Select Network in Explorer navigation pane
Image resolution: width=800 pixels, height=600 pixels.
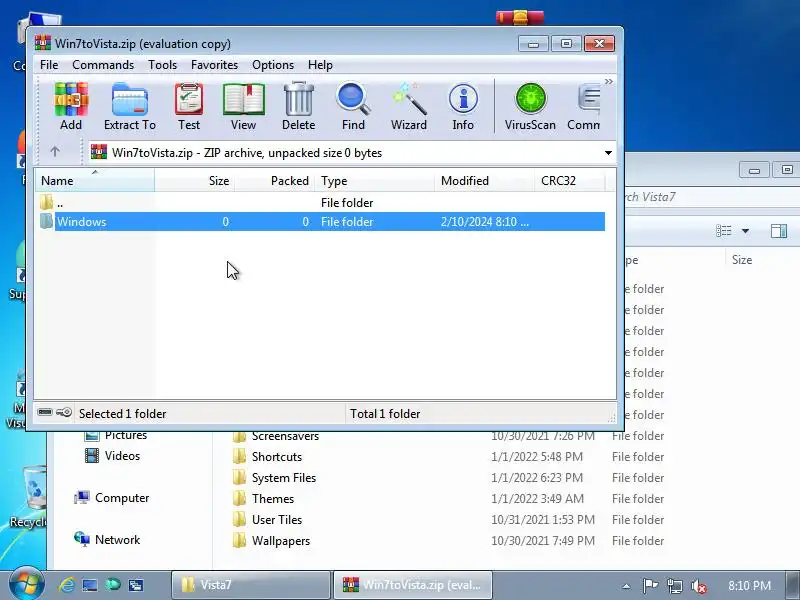(107, 539)
